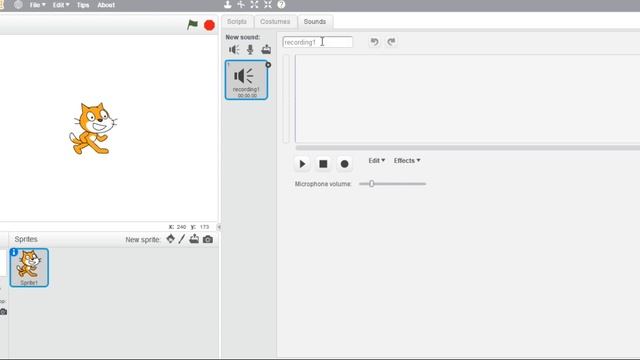The width and height of the screenshot is (640, 360).
Task: Open the File menu
Action: point(38,5)
